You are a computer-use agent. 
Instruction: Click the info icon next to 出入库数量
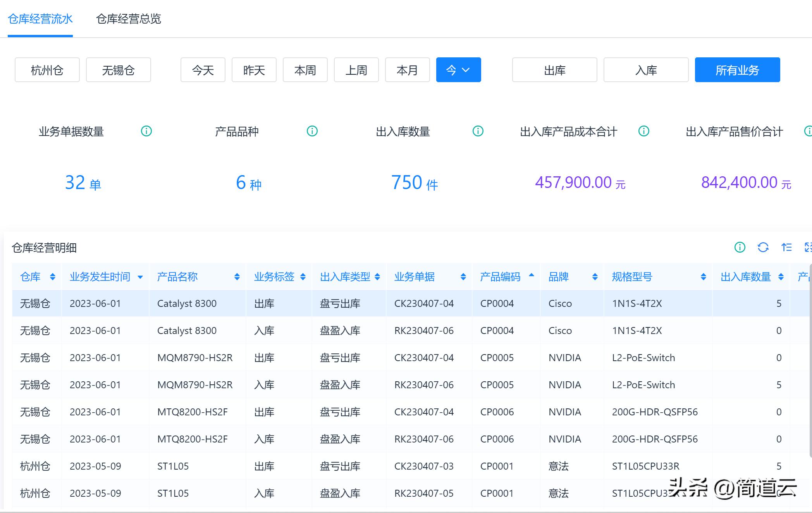[x=478, y=131]
